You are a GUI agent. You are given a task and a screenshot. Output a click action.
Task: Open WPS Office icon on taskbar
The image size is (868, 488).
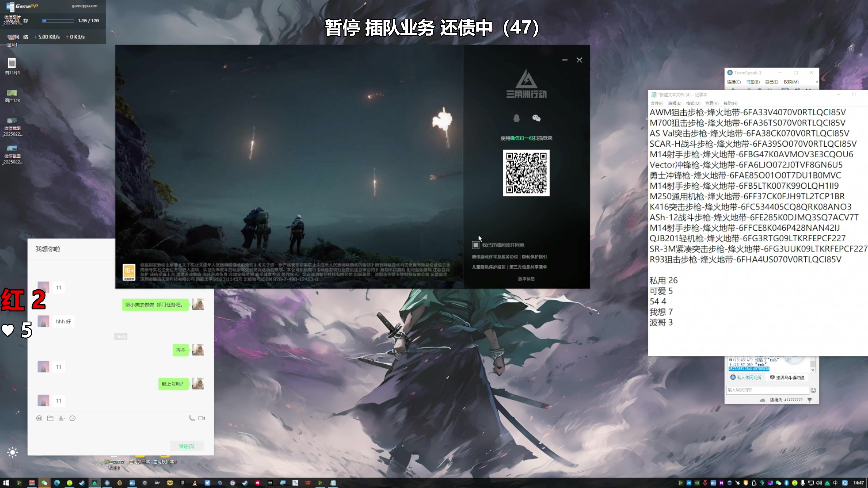[308, 483]
